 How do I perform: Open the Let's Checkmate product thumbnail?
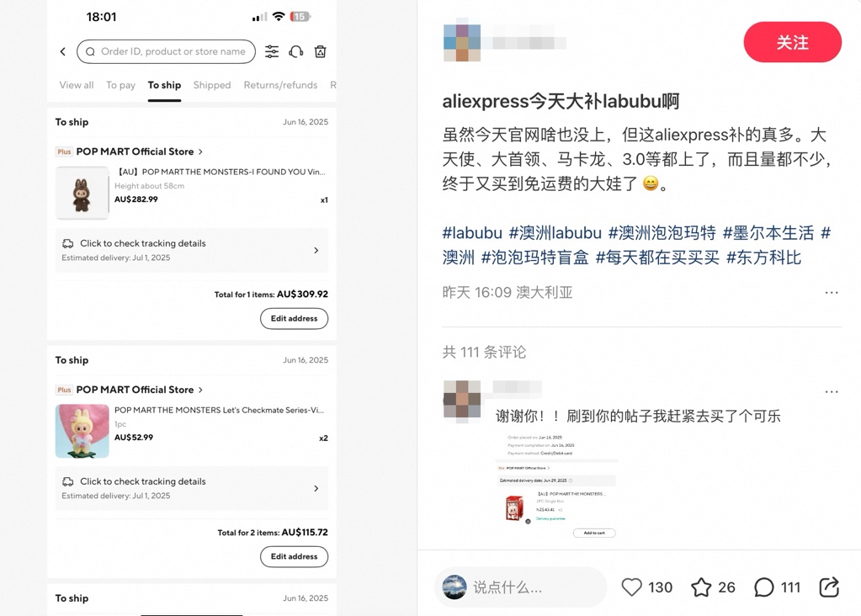[82, 431]
